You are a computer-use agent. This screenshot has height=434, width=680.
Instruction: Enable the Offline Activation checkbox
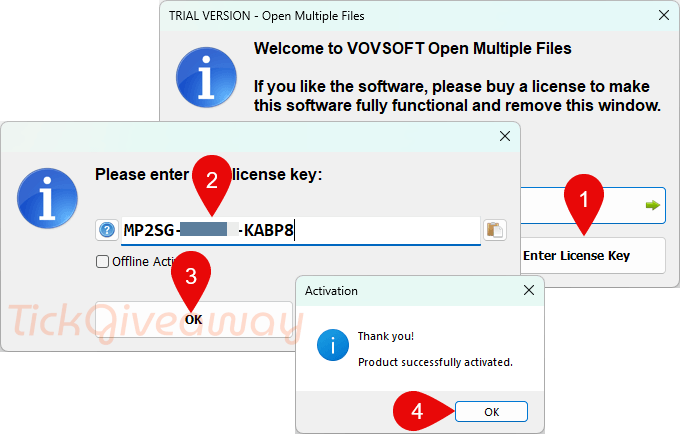tap(102, 261)
